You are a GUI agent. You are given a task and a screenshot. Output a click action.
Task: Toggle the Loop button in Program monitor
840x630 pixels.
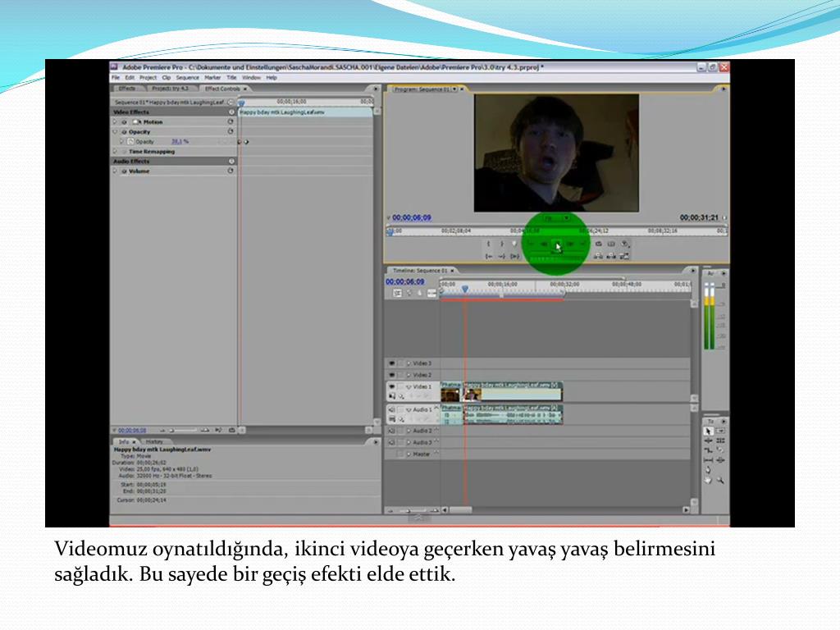(598, 244)
